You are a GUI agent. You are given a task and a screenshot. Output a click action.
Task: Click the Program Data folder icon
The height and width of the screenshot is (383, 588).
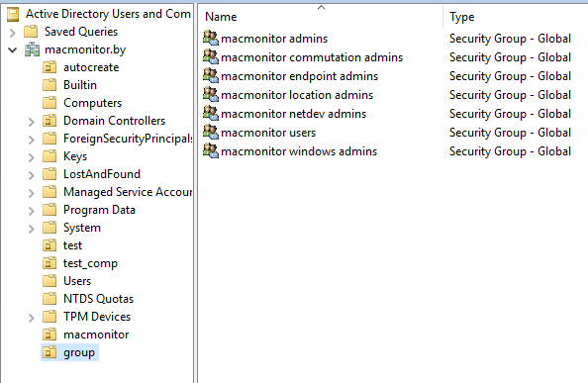(49, 210)
